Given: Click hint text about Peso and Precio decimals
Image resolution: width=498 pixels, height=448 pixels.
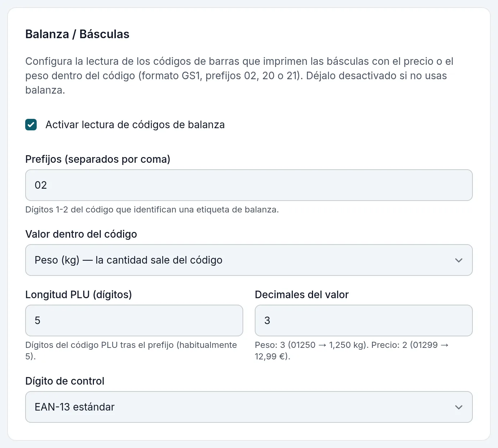Looking at the screenshot, I should coord(352,351).
